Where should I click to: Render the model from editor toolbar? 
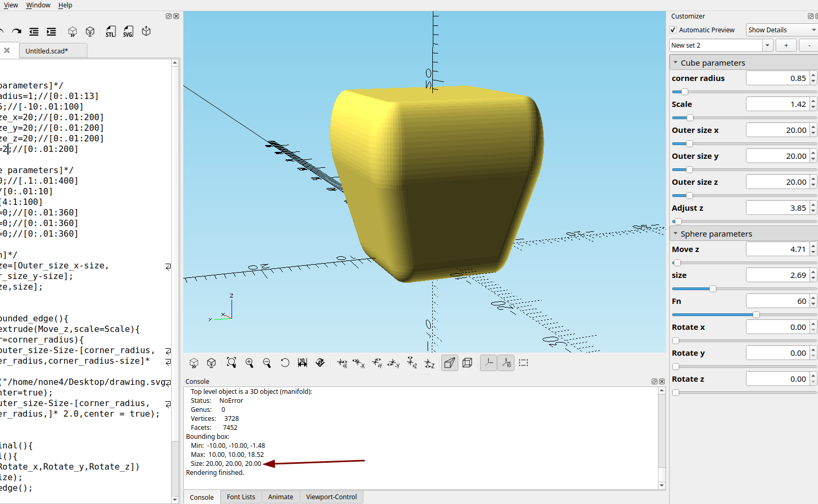90,32
